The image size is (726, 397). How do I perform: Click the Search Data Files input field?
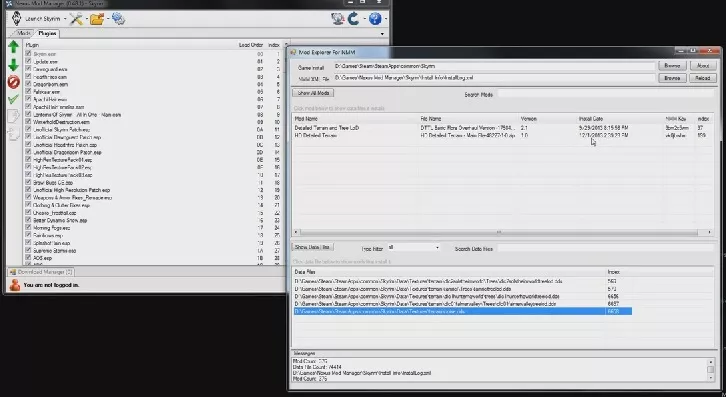pyautogui.click(x=606, y=249)
